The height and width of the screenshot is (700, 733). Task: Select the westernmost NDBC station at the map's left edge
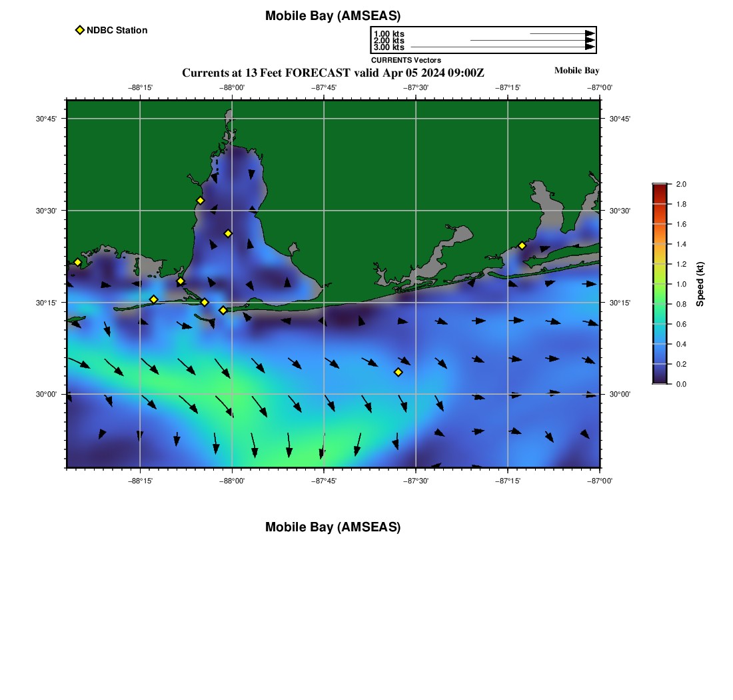click(77, 262)
